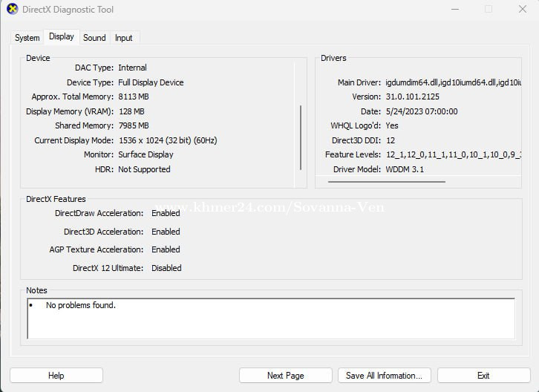Select the 'No problems found.' note entry
This screenshot has height=392, width=539.
(81, 305)
